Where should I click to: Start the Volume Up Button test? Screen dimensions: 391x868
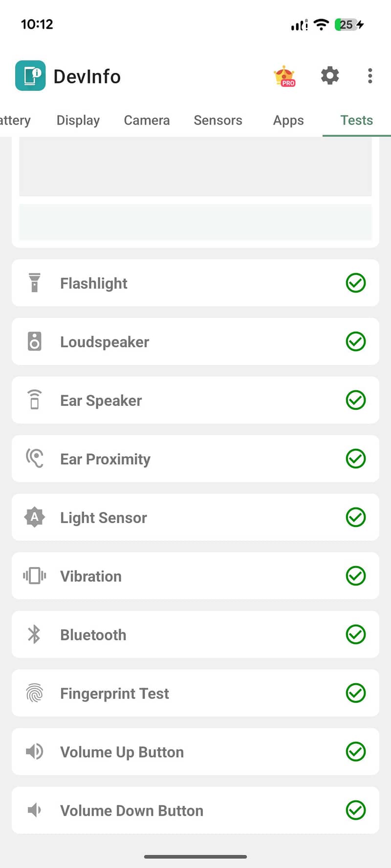(x=122, y=752)
